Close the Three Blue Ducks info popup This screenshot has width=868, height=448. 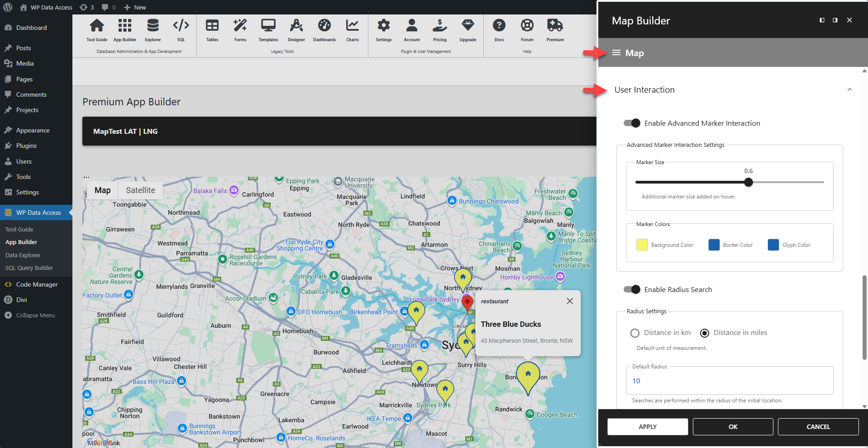(x=569, y=301)
